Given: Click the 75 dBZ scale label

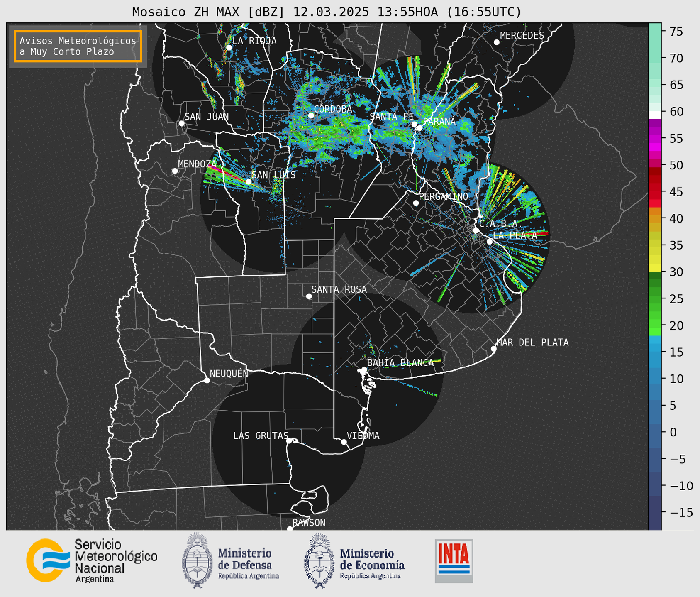Looking at the screenshot, I should click(x=676, y=32).
